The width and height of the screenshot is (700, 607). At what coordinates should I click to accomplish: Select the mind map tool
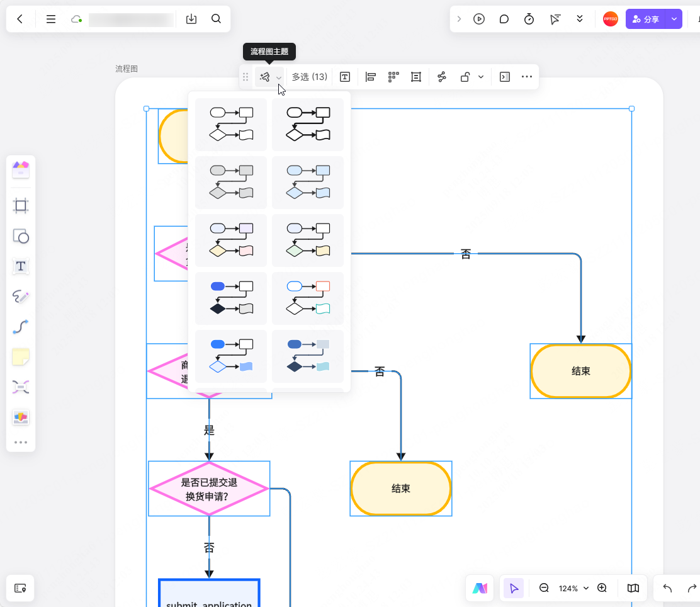coord(21,387)
